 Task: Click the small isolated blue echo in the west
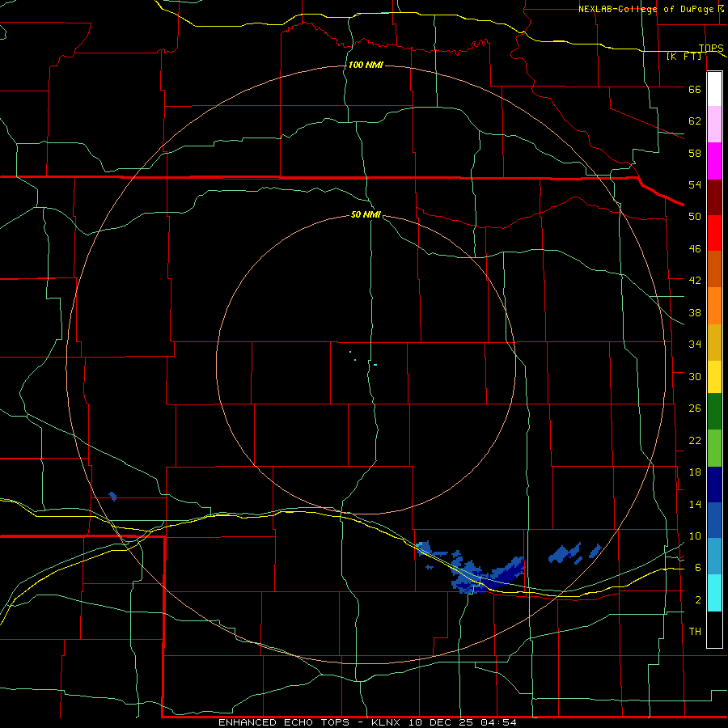pos(112,497)
